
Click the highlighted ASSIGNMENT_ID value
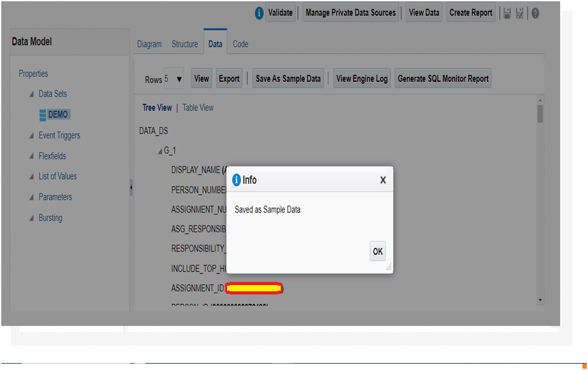coord(254,288)
